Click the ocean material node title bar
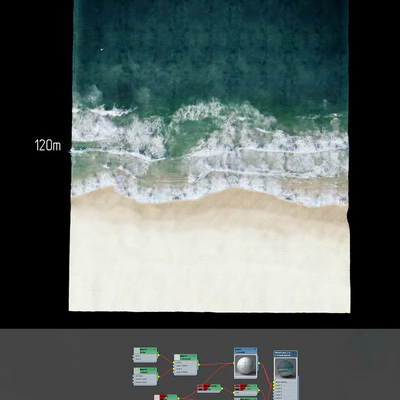Viewport: 400px width, 400px height. coord(285,354)
